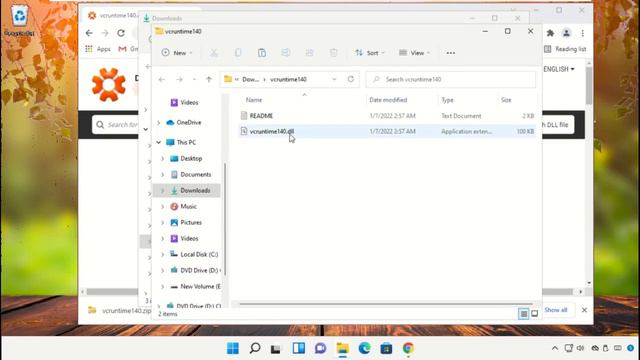640x360 pixels.
Task: Open Recycle Bin on desktop
Action: pos(19,20)
